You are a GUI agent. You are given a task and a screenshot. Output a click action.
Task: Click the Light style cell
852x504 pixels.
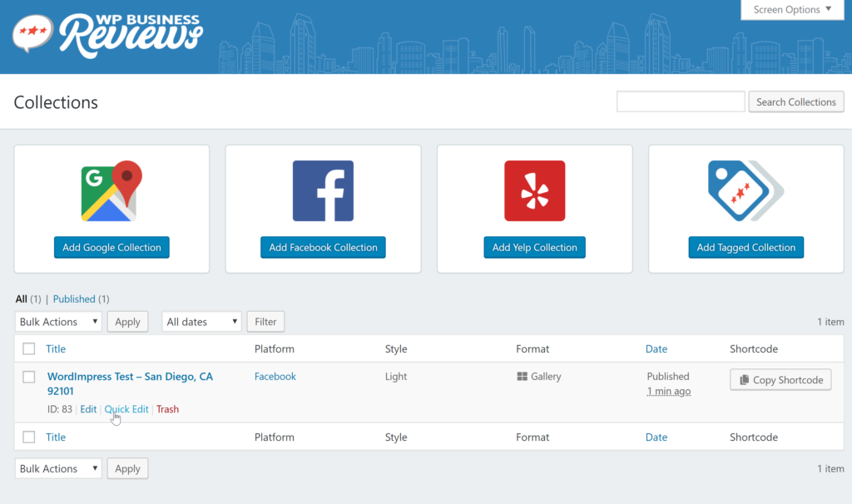tap(396, 377)
